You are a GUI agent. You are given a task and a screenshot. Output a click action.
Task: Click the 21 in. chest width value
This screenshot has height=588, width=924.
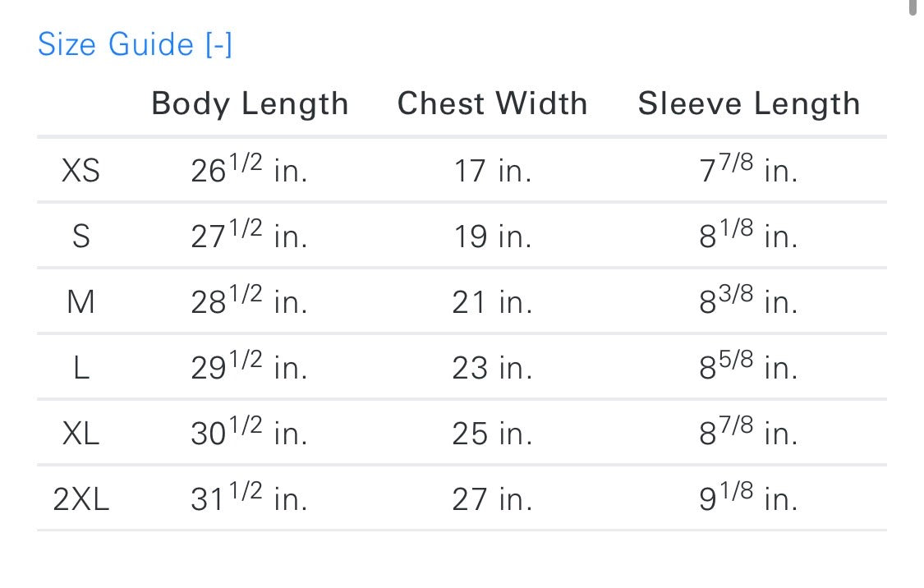click(x=492, y=302)
